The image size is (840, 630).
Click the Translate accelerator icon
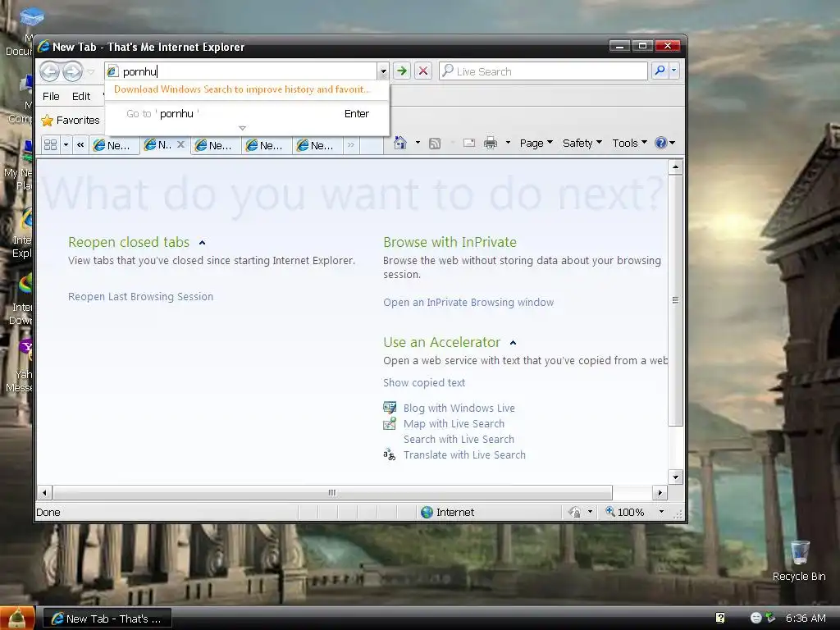[390, 454]
